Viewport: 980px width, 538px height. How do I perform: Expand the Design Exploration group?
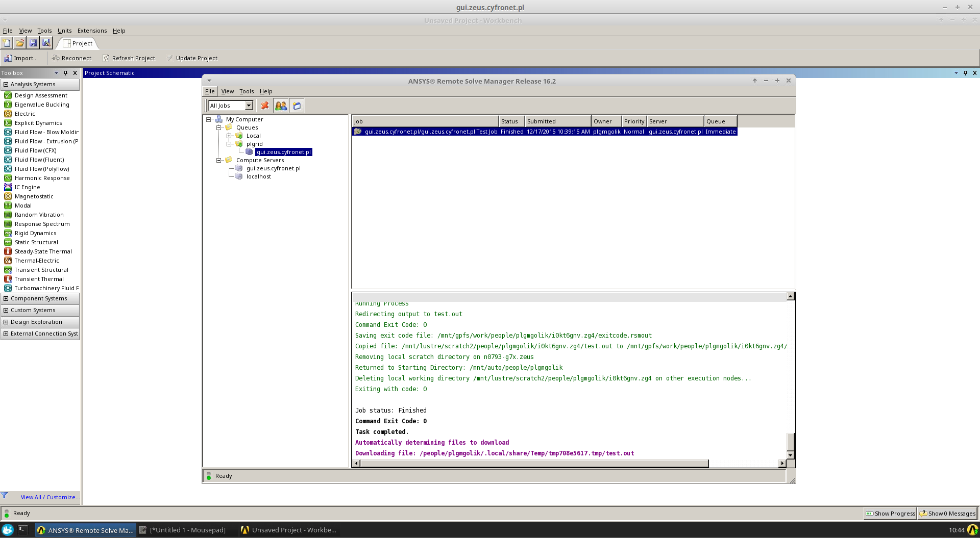[6, 322]
